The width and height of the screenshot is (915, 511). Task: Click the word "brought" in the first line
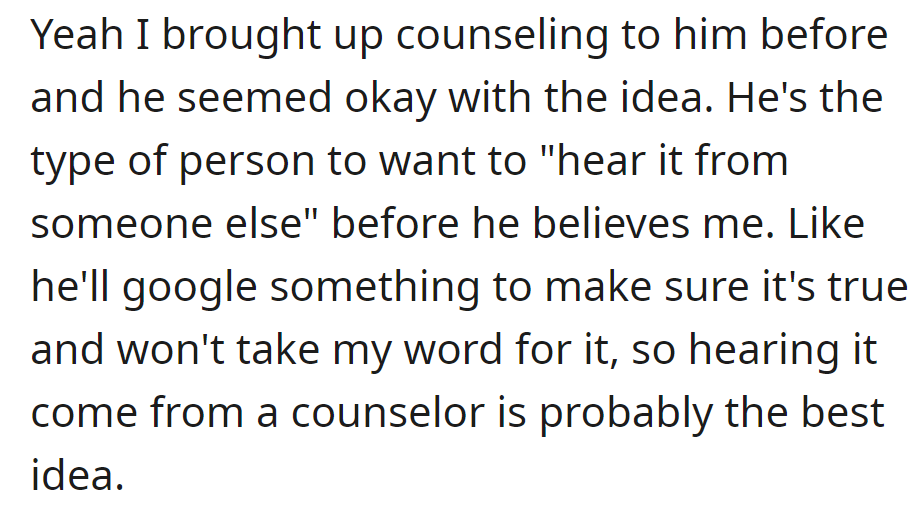click(241, 38)
